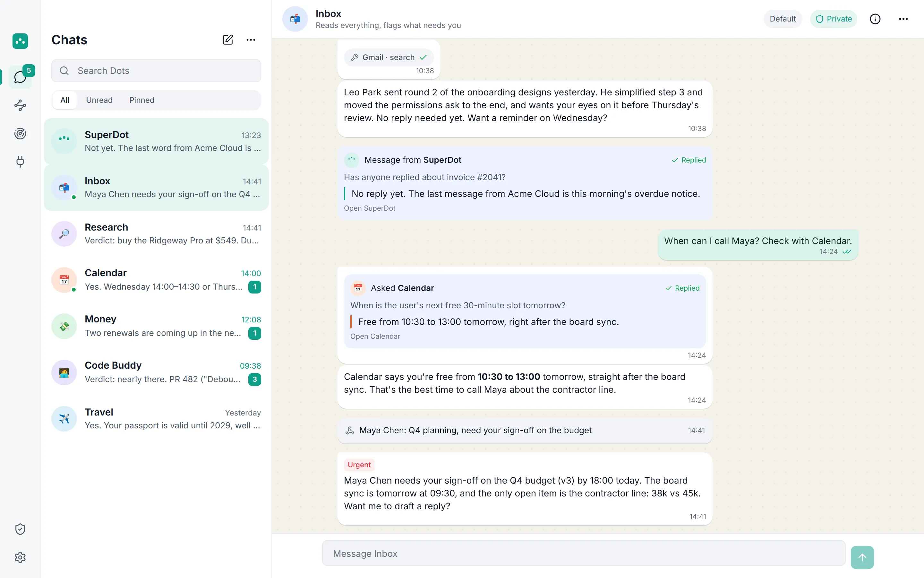Click the Asked Calendar card header

(525, 288)
